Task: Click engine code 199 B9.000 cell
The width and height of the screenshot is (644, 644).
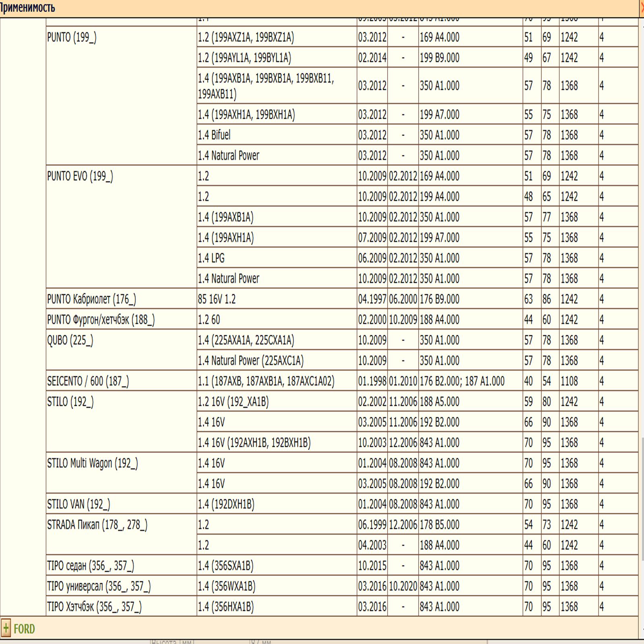Action: [x=440, y=58]
